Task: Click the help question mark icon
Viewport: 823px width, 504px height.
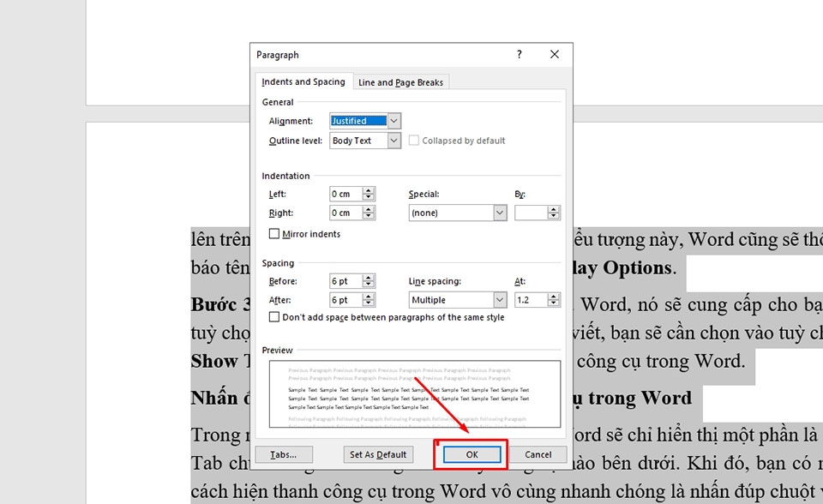Action: pyautogui.click(x=519, y=54)
